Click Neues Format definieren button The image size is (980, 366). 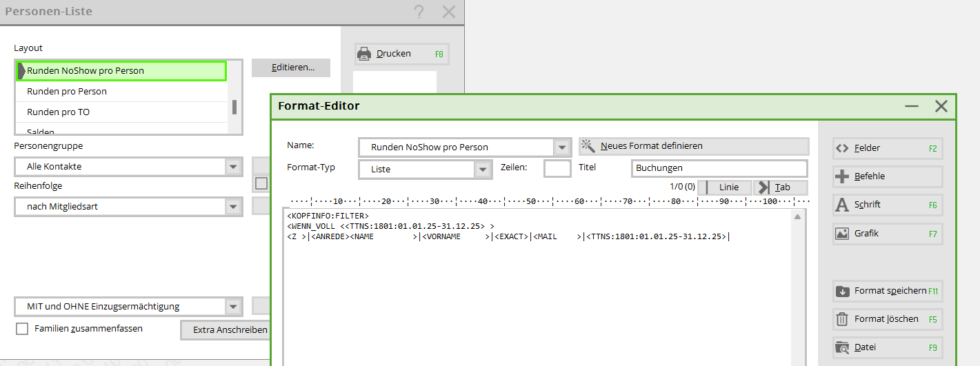click(x=693, y=146)
